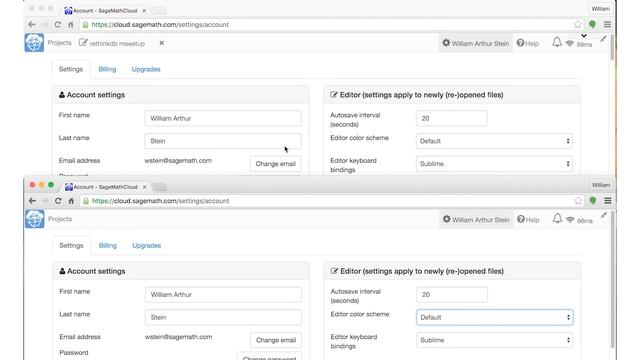640x360 pixels.
Task: Click the home icon in the upper browser toolbar
Action: 71,24
